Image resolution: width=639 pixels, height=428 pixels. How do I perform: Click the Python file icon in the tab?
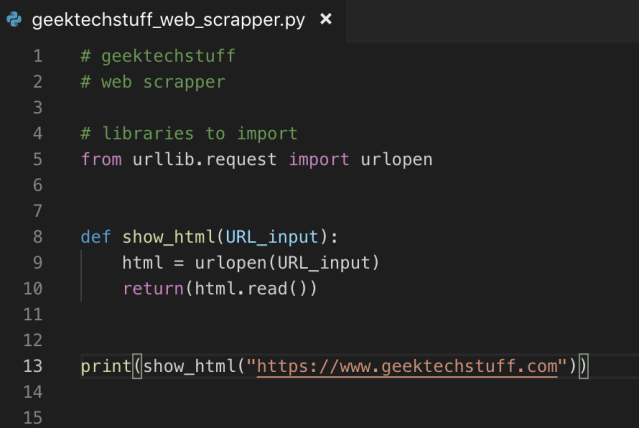pos(13,19)
